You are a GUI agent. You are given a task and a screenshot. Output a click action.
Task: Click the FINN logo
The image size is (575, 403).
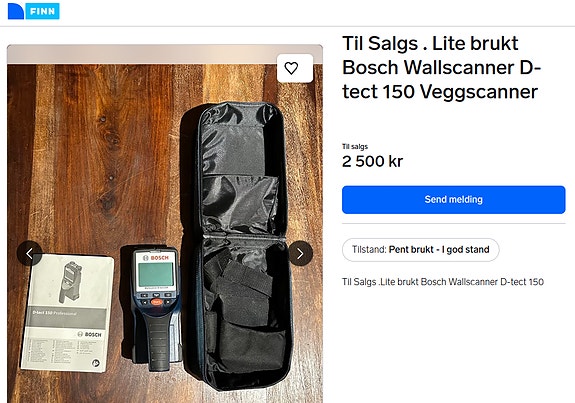tap(33, 11)
